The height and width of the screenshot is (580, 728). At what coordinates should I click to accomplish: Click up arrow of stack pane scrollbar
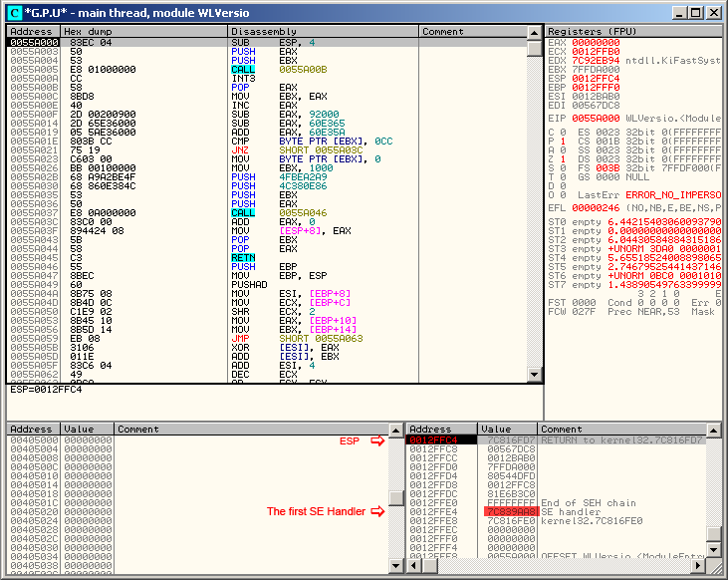click(713, 431)
